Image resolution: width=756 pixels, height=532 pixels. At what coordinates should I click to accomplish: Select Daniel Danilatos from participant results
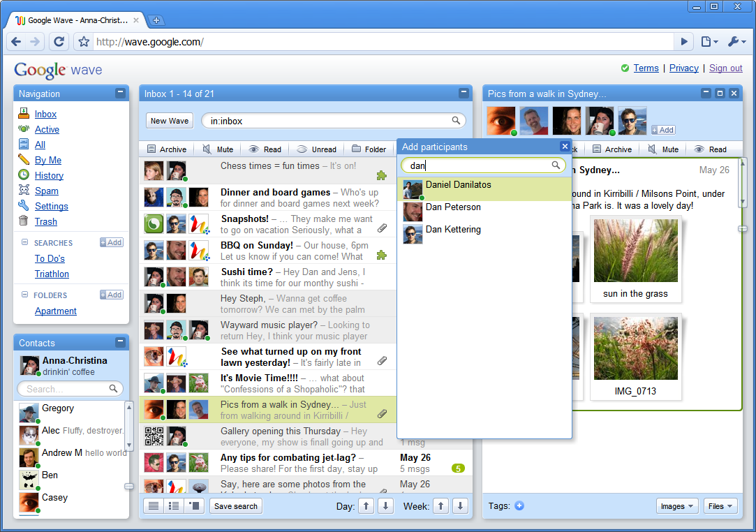[x=458, y=185]
